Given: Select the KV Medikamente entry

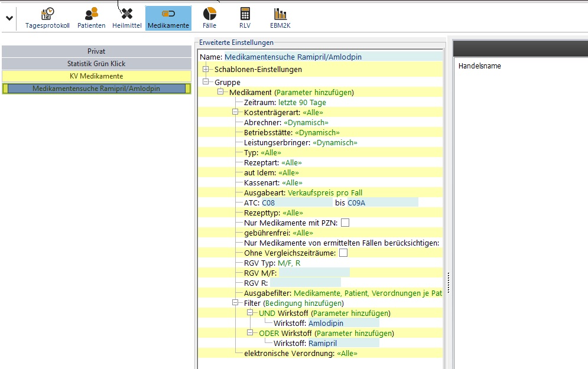Looking at the screenshot, I should click(x=96, y=76).
